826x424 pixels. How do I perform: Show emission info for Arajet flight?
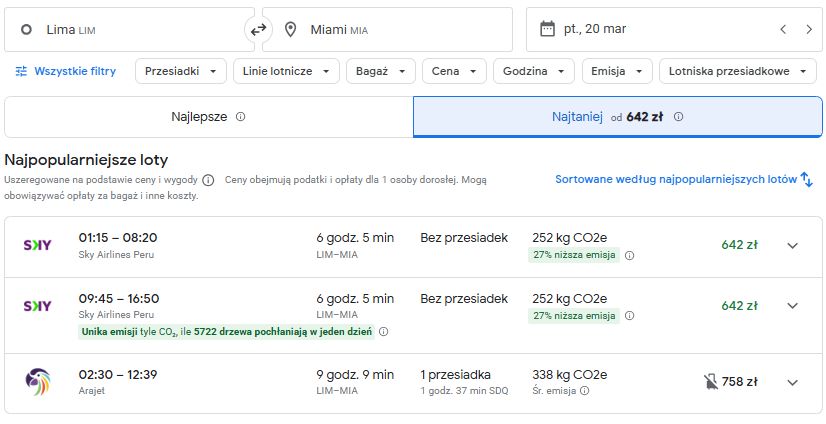[584, 391]
